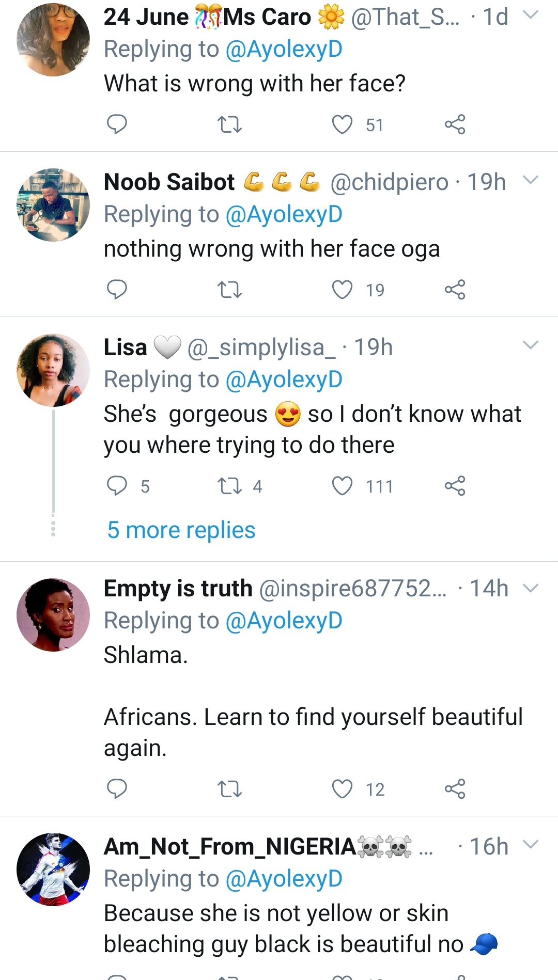Like Noob Saibot's tweet
The image size is (558, 980).
coord(342,290)
